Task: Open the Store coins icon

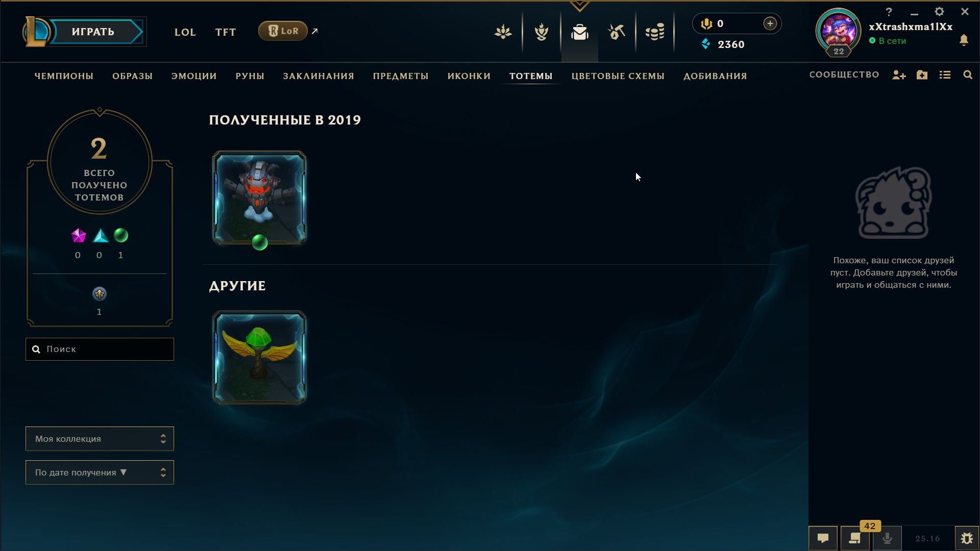Action: click(655, 32)
